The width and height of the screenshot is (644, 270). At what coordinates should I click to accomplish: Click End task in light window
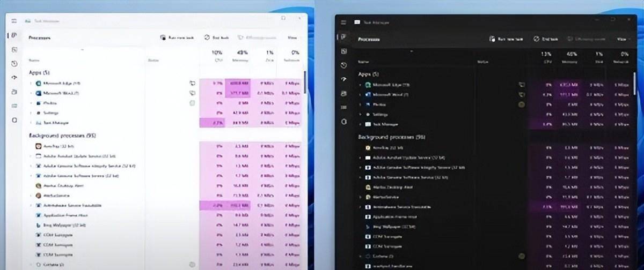coord(217,37)
